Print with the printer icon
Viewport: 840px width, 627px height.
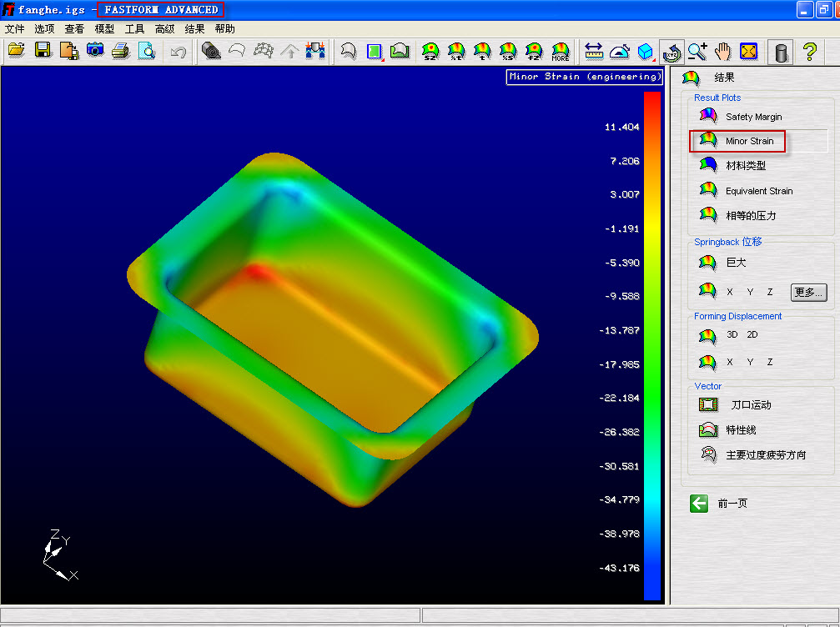coord(121,51)
